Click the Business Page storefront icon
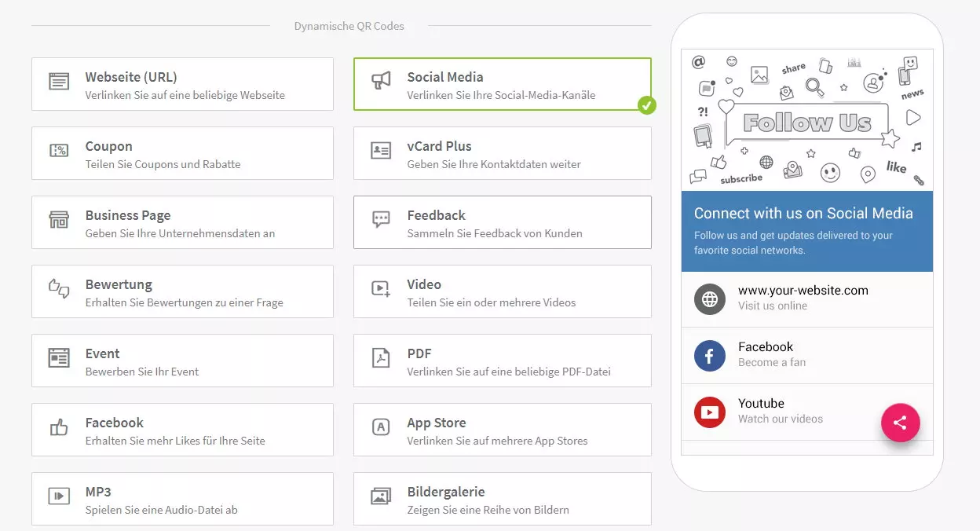Screen dimensions: 980x531 click(59, 219)
